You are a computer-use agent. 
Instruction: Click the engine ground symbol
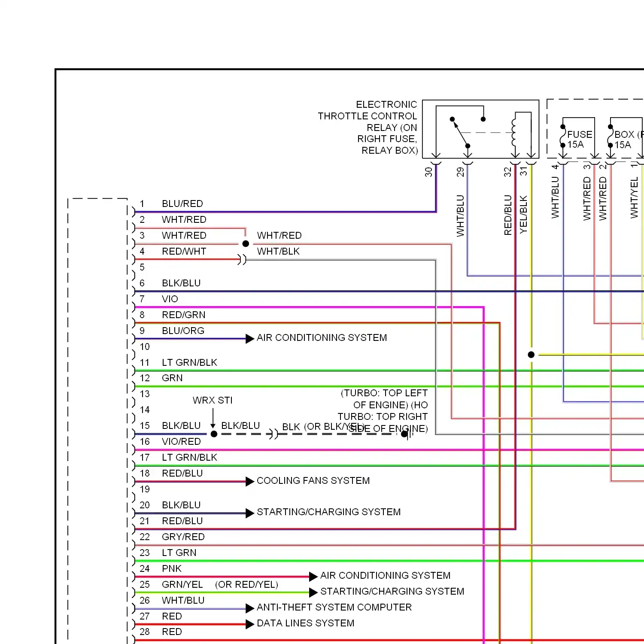407,434
